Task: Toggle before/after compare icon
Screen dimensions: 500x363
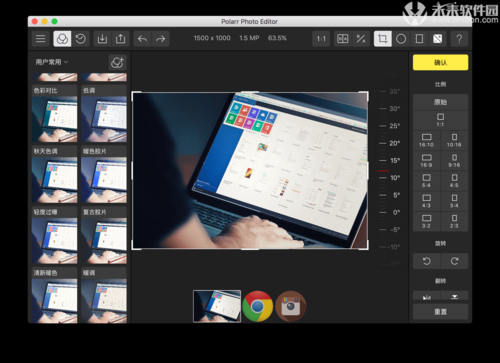Action: (343, 39)
